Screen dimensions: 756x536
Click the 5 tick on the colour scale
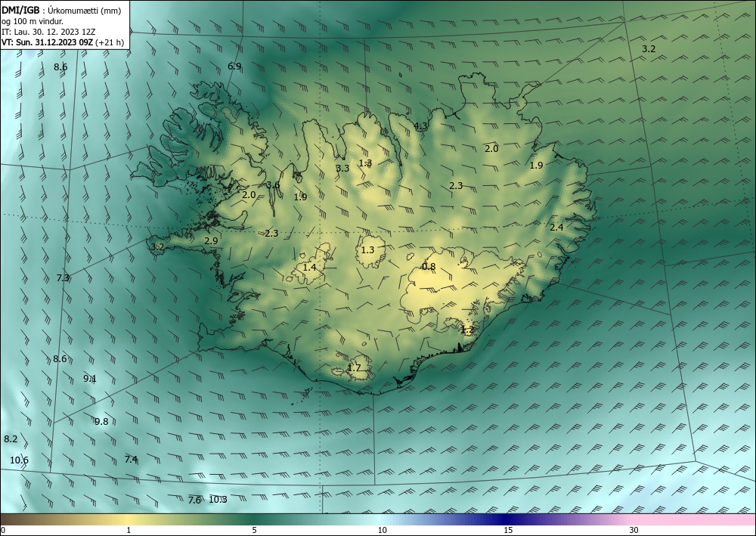coord(254,530)
